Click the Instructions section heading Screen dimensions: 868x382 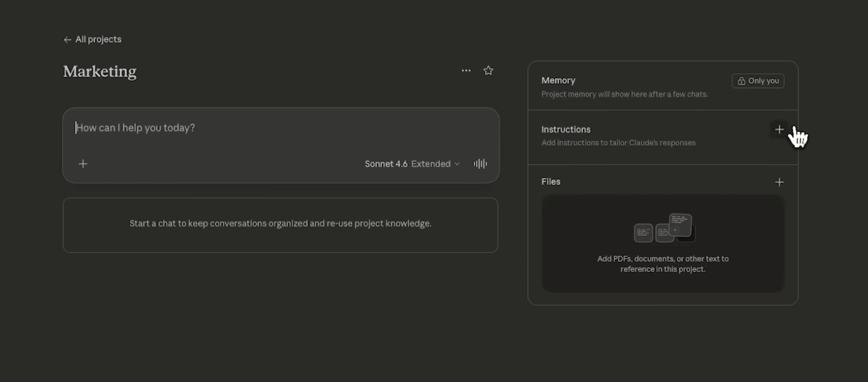click(x=566, y=130)
